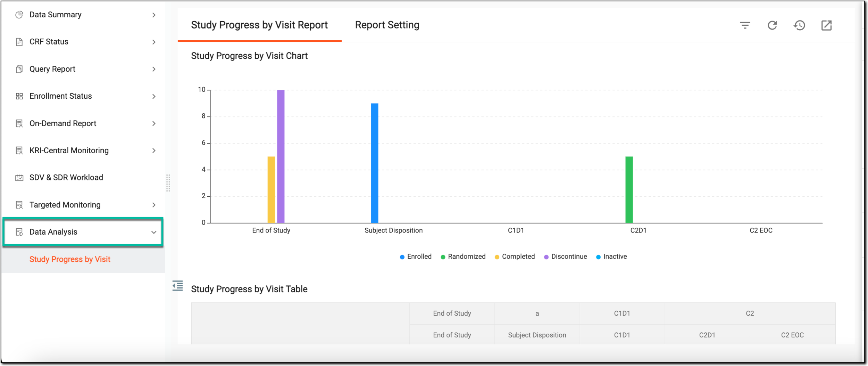Click the C2 EOC table header cell
Viewport: 868px width, 366px height.
[x=793, y=335]
